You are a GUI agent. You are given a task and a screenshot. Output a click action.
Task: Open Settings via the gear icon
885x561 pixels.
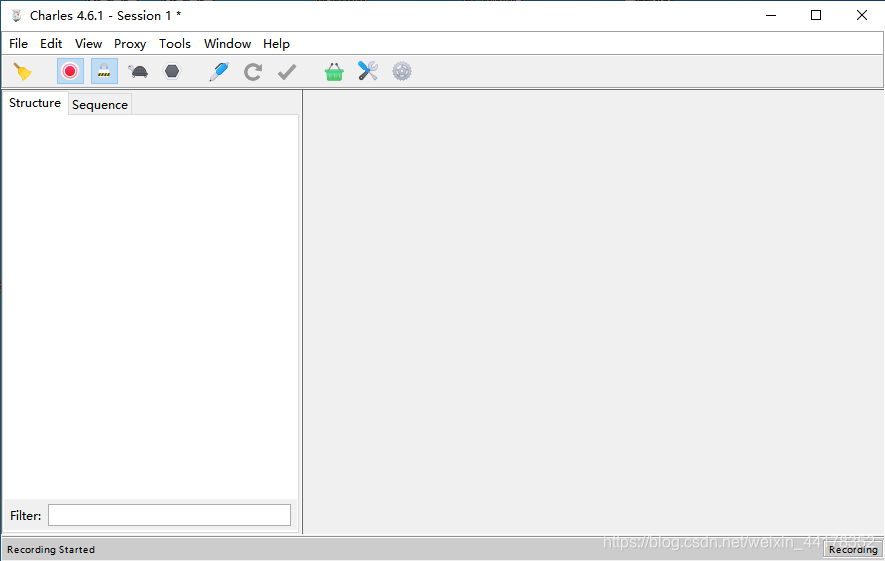[402, 72]
